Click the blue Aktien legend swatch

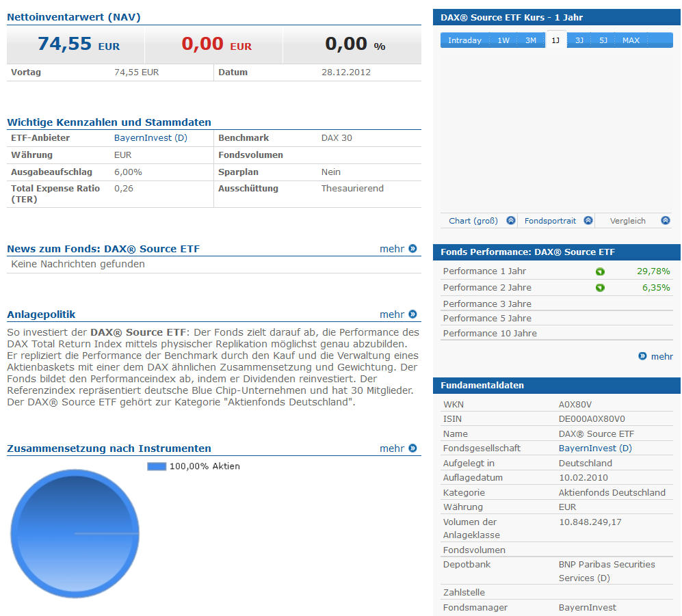click(157, 466)
